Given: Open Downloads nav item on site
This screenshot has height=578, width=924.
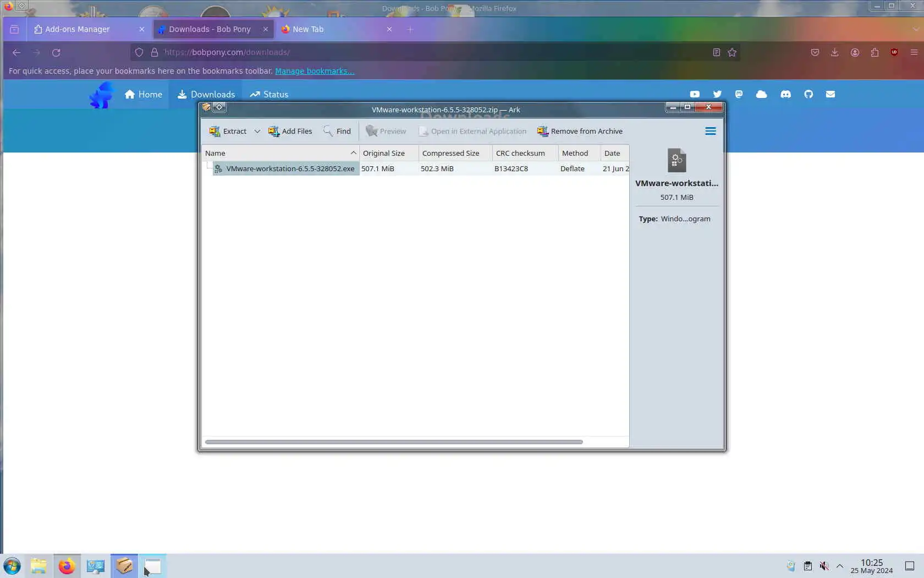Looking at the screenshot, I should [x=206, y=94].
